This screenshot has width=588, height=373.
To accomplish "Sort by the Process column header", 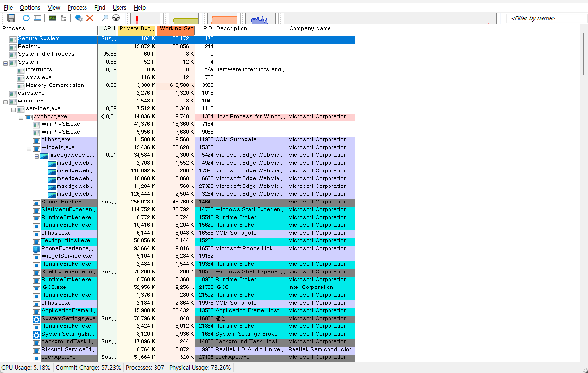I will 49,29.
